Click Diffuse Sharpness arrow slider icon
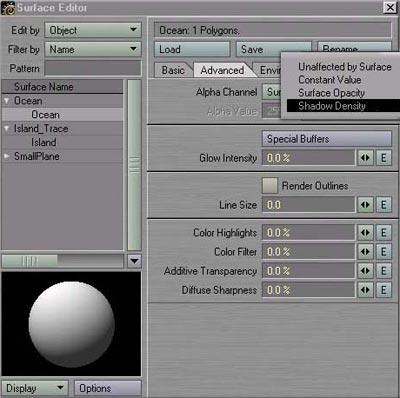This screenshot has width=400, height=398. (365, 290)
